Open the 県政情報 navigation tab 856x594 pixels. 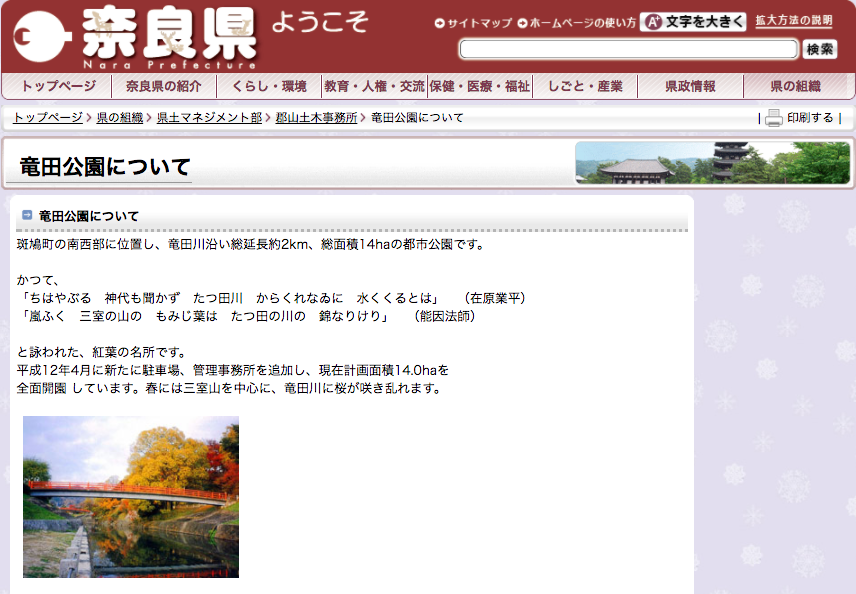(x=691, y=86)
